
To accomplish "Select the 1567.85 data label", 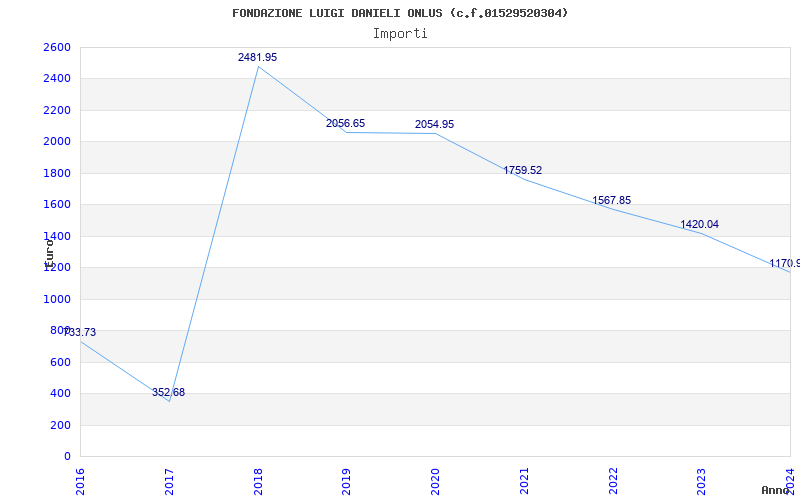I will point(611,201).
